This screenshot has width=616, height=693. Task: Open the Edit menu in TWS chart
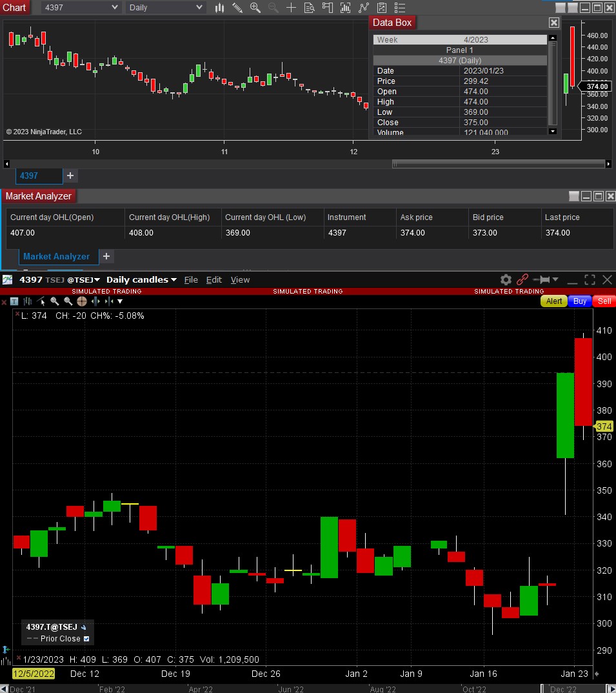click(x=214, y=280)
